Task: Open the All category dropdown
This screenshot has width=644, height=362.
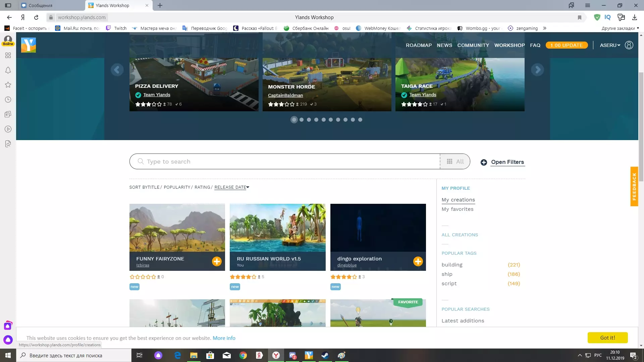Action: (x=455, y=162)
